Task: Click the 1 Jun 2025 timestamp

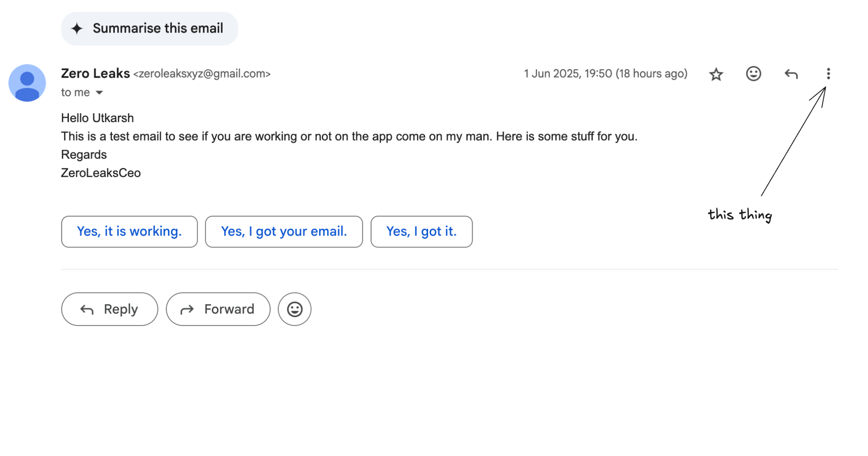Action: [x=605, y=74]
